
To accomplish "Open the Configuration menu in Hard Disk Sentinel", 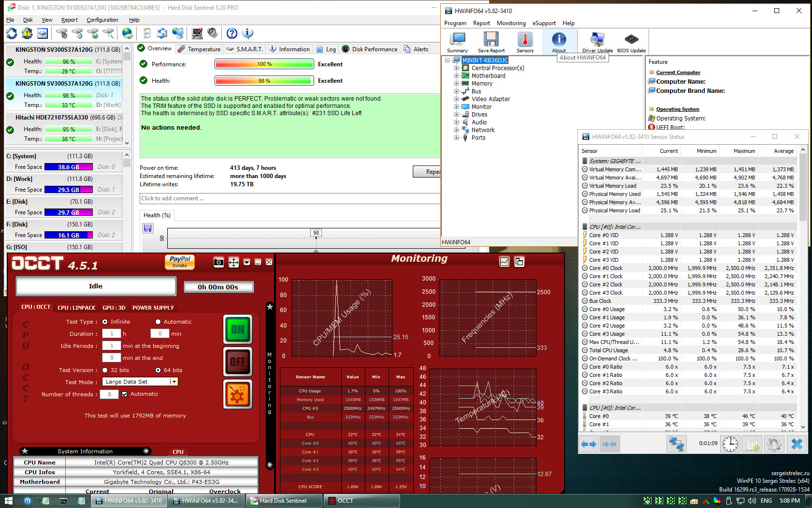I will (102, 20).
